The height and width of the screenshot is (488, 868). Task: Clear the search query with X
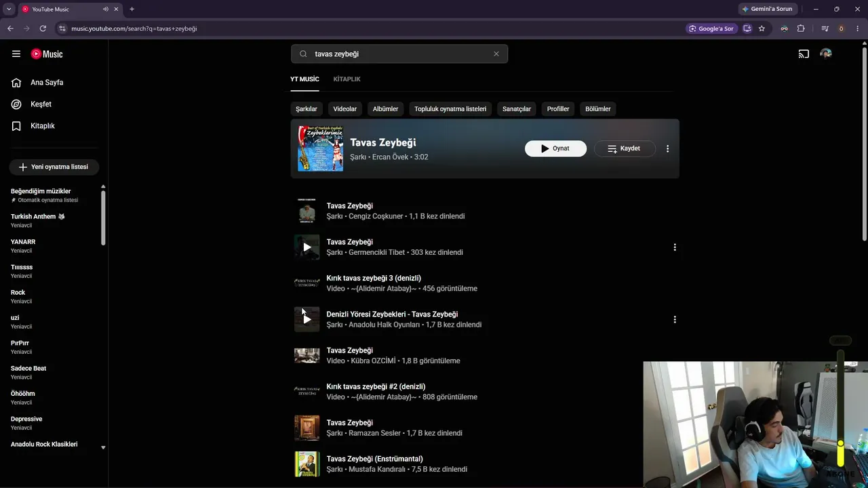click(496, 54)
